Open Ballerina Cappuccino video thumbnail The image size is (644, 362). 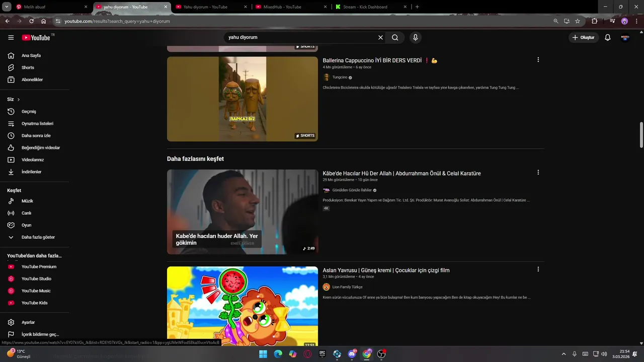243,99
